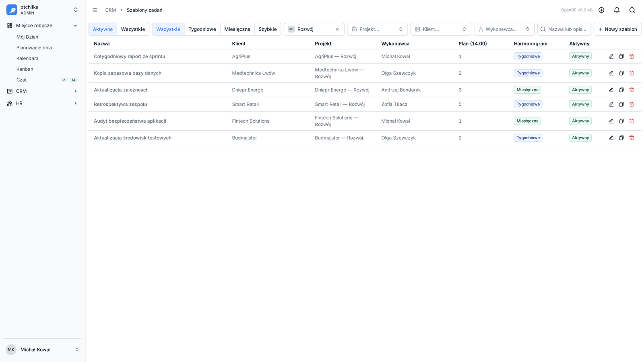The height and width of the screenshot is (362, 644).
Task: Open notifications bell icon
Action: (x=617, y=10)
